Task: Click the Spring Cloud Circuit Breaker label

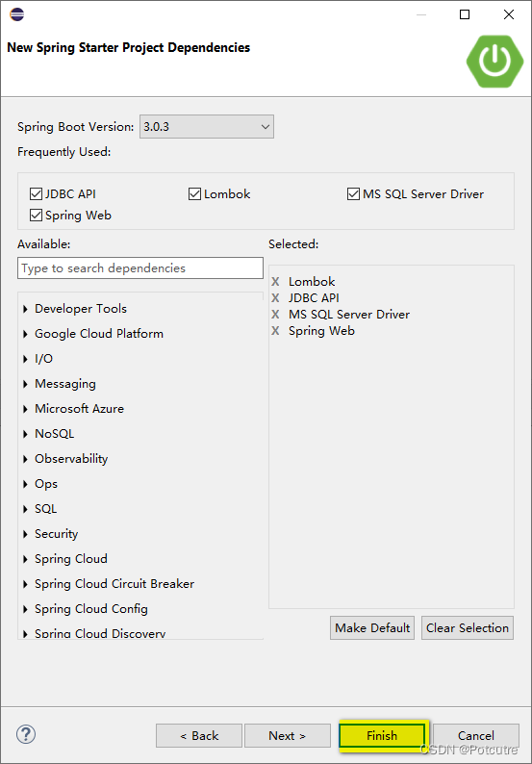Action: tap(114, 584)
